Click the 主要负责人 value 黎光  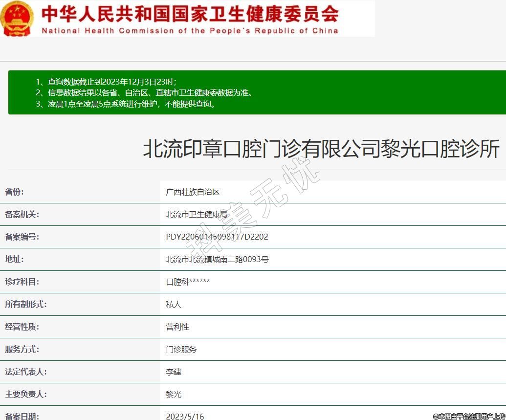click(x=174, y=395)
